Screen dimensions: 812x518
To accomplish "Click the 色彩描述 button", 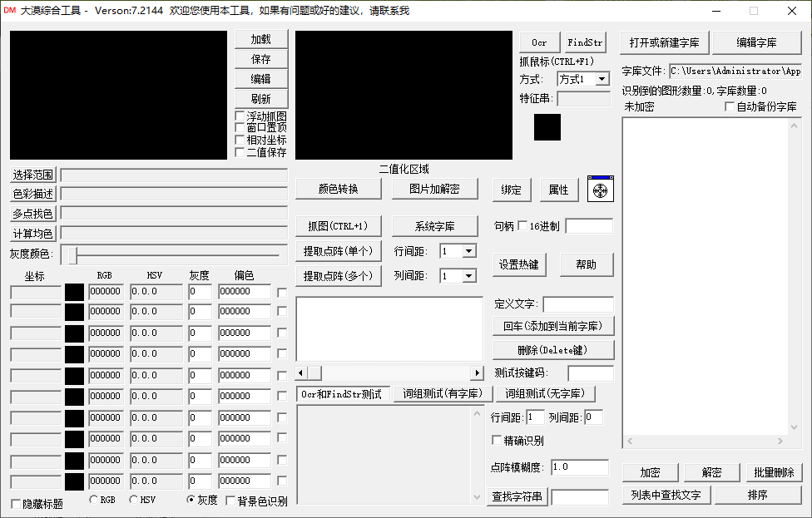I will [x=33, y=194].
